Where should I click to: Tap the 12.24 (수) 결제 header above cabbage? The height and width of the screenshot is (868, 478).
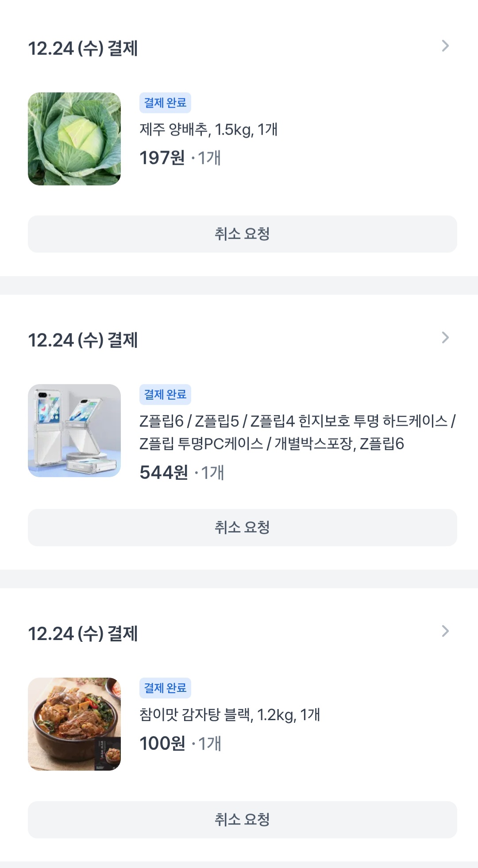point(83,48)
